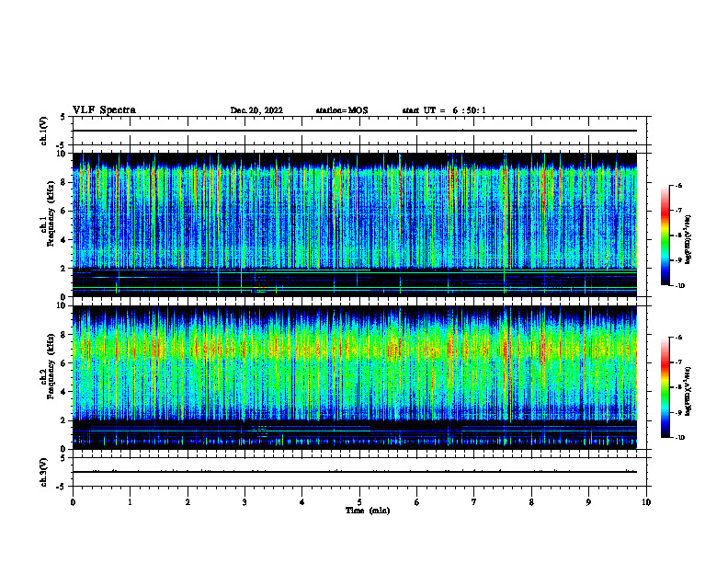Click the "ch.3(V)" axis label at bottom

click(x=43, y=472)
